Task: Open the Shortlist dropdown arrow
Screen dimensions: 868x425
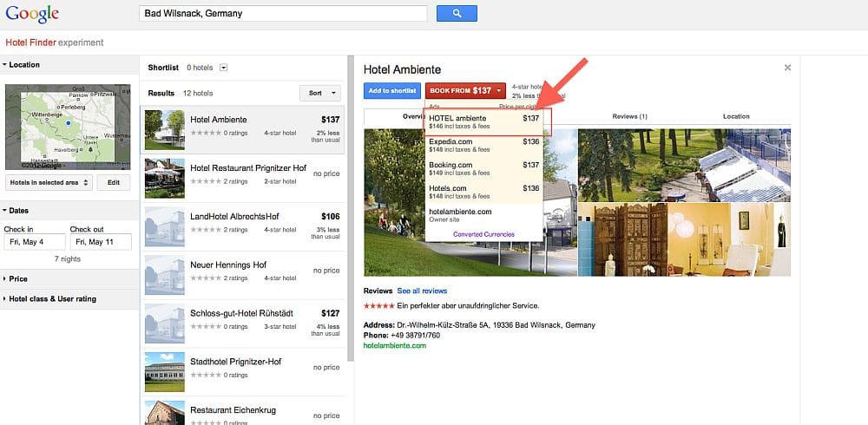Action: point(224,68)
